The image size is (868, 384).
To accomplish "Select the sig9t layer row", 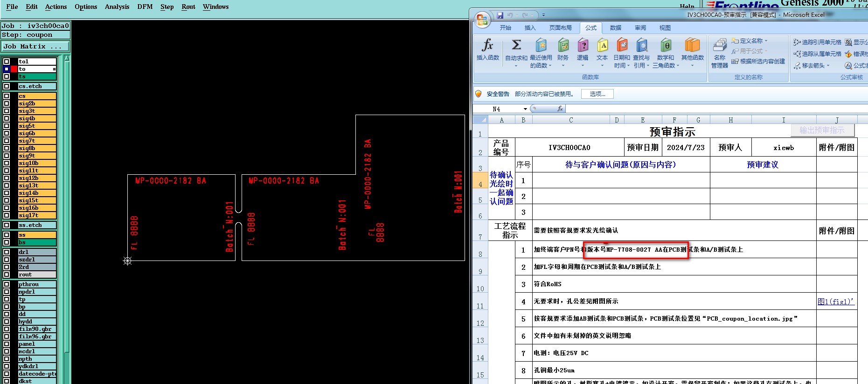I will [37, 156].
